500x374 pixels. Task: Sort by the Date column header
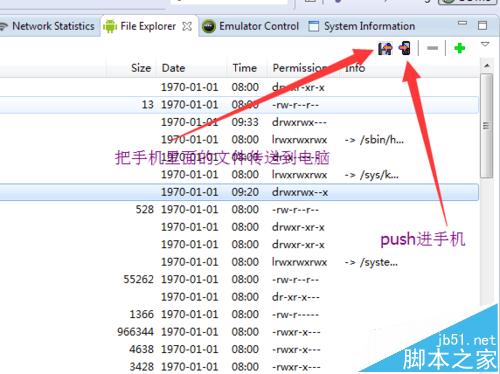173,68
